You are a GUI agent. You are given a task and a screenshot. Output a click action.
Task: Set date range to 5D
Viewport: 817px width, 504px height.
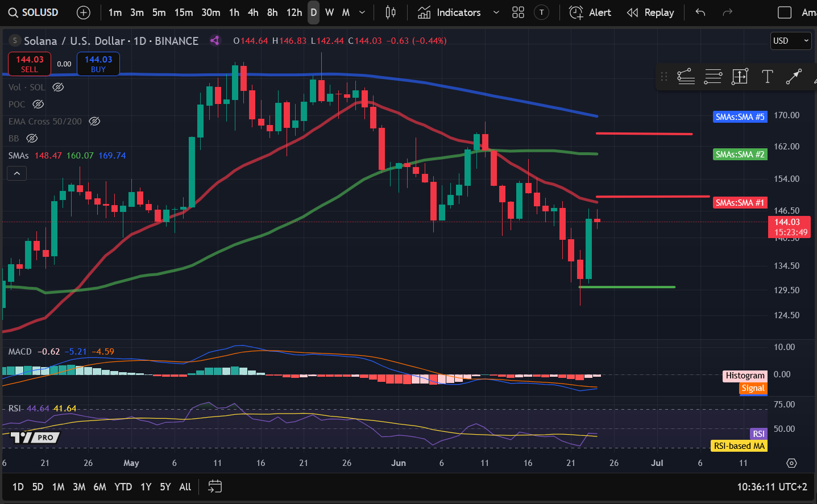[38, 487]
